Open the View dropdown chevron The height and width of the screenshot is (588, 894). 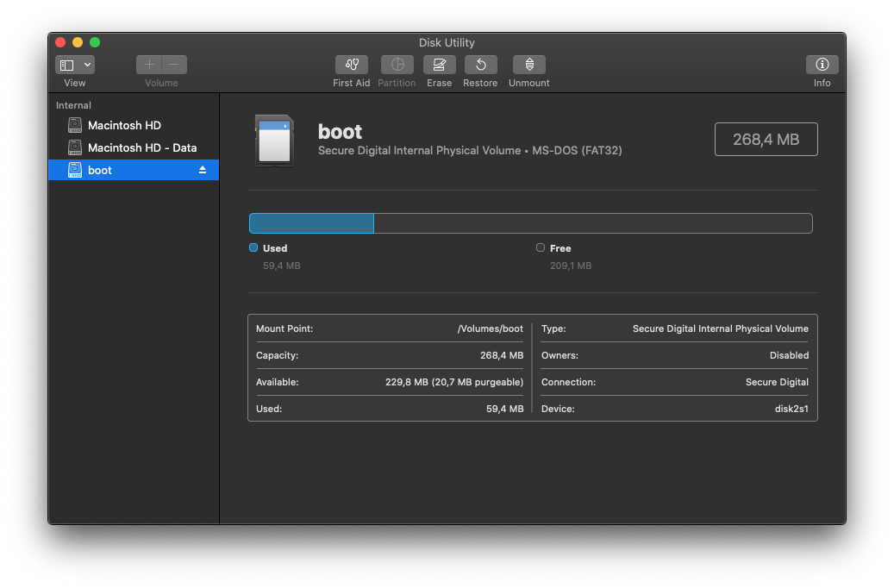(x=87, y=65)
